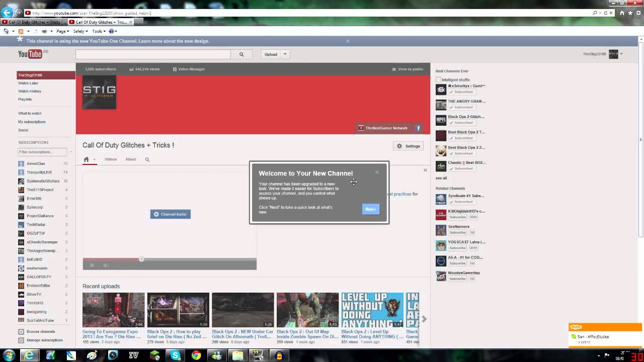
Task: Click in Filter subscriptions field
Action: coord(42,152)
